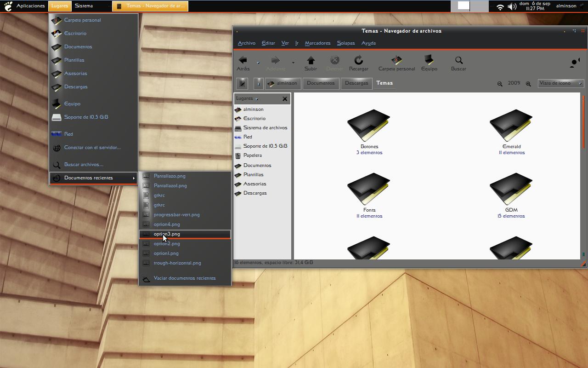The image size is (588, 368).
Task: Open the Ir menu
Action: point(297,43)
